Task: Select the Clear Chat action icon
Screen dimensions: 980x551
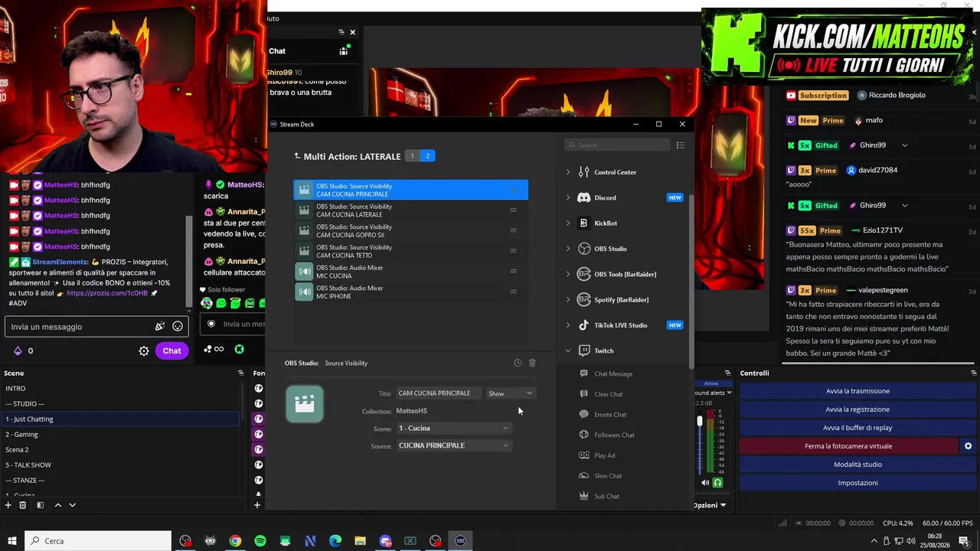Action: (584, 394)
